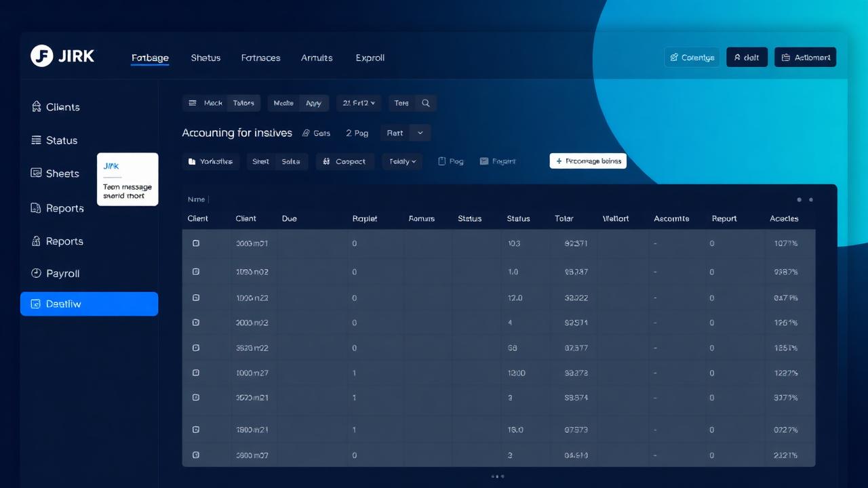Check the row 1000 m27 checkbox
Screen dimensions: 868x488
coord(196,373)
